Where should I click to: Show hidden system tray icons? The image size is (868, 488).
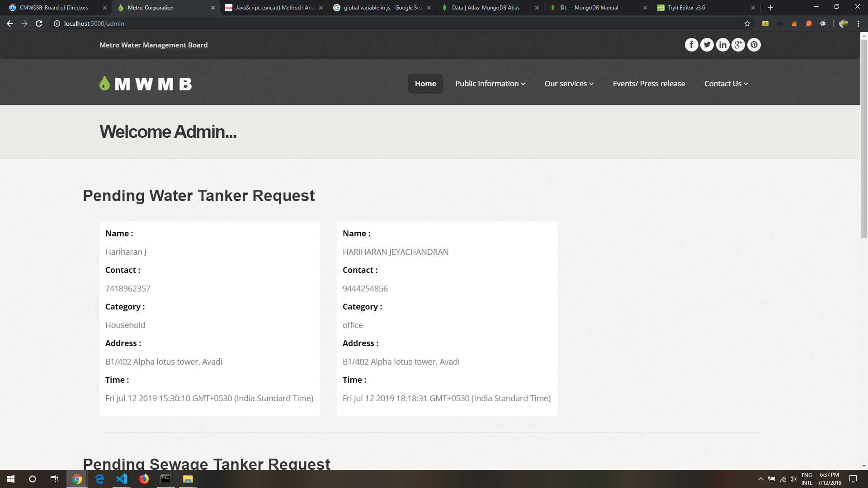pos(760,479)
